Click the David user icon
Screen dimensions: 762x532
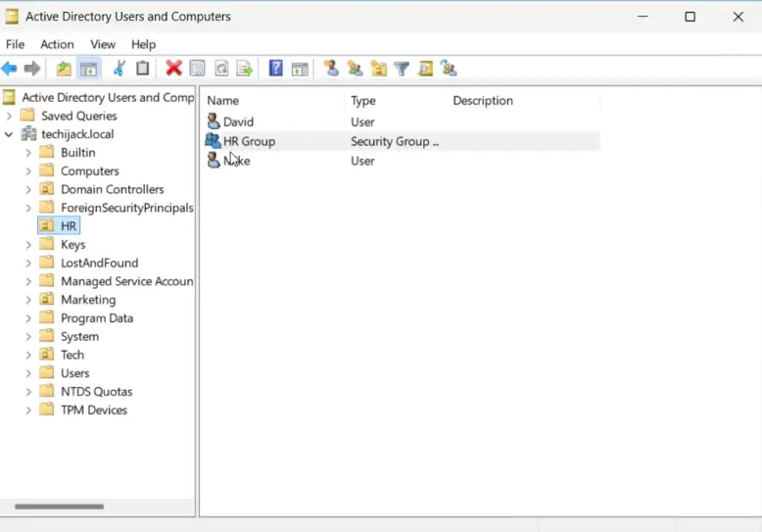point(214,121)
